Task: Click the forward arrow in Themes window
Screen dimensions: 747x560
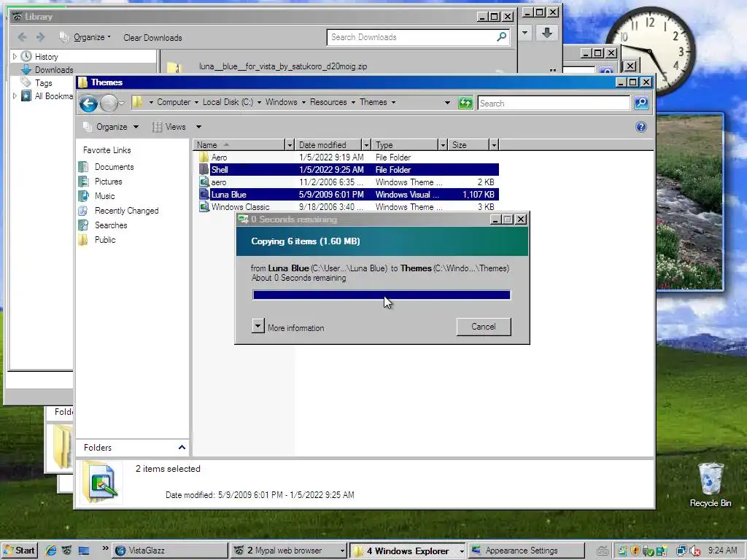Action: pyautogui.click(x=109, y=104)
